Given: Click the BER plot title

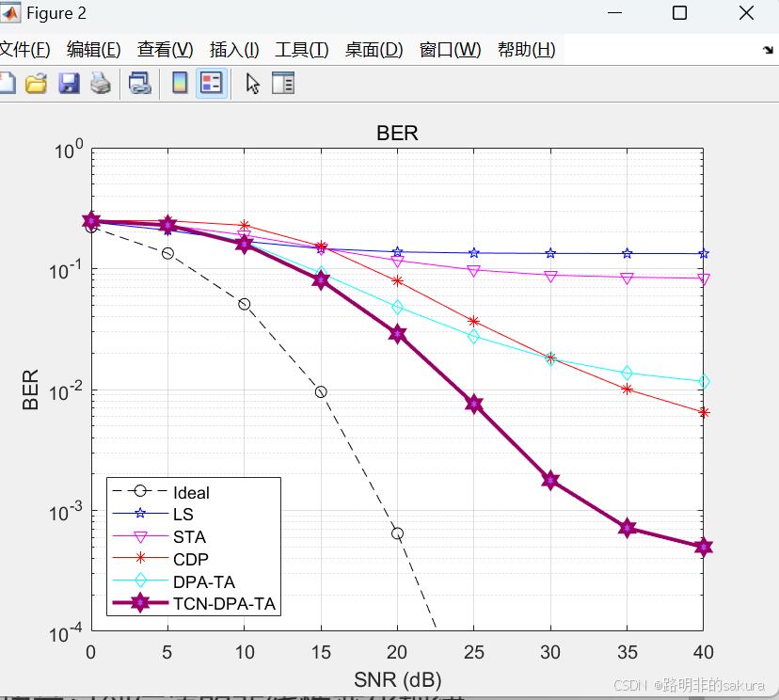Looking at the screenshot, I should tap(397, 134).
